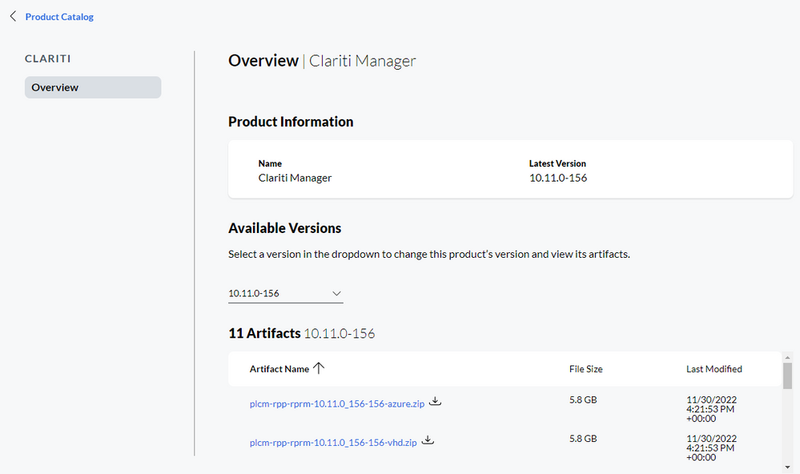
Task: Click the File Size column header
Action: pyautogui.click(x=586, y=369)
